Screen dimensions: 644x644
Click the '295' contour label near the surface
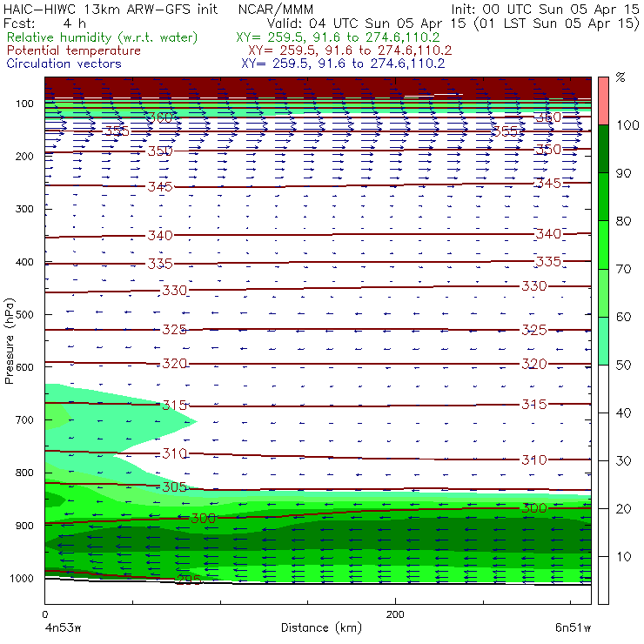click(x=189, y=580)
